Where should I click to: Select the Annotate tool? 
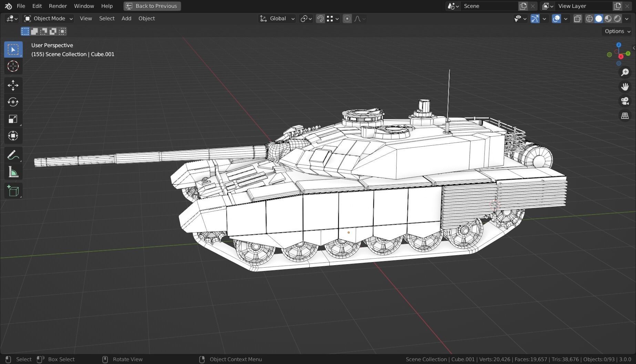13,155
